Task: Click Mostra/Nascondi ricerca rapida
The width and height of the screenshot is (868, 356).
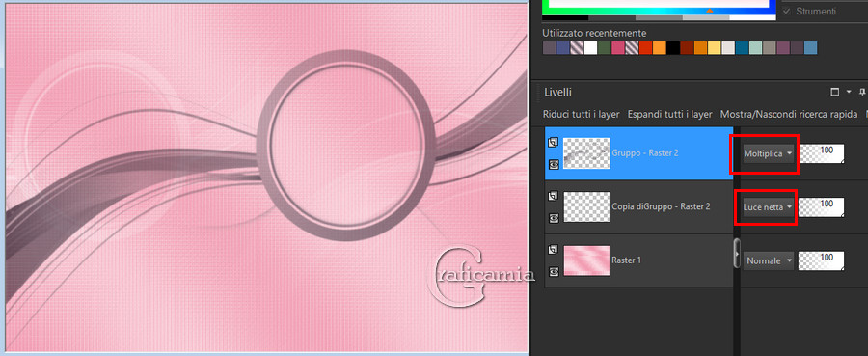Action: (x=789, y=115)
